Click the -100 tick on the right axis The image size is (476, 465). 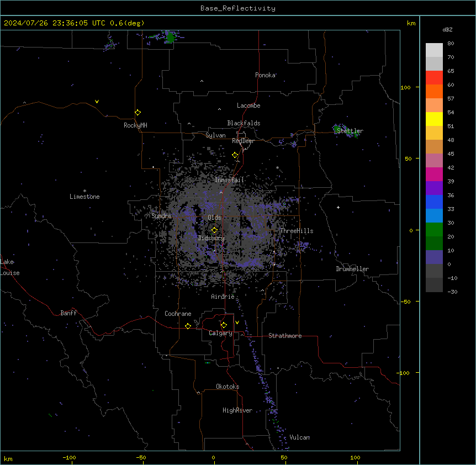[404, 373]
